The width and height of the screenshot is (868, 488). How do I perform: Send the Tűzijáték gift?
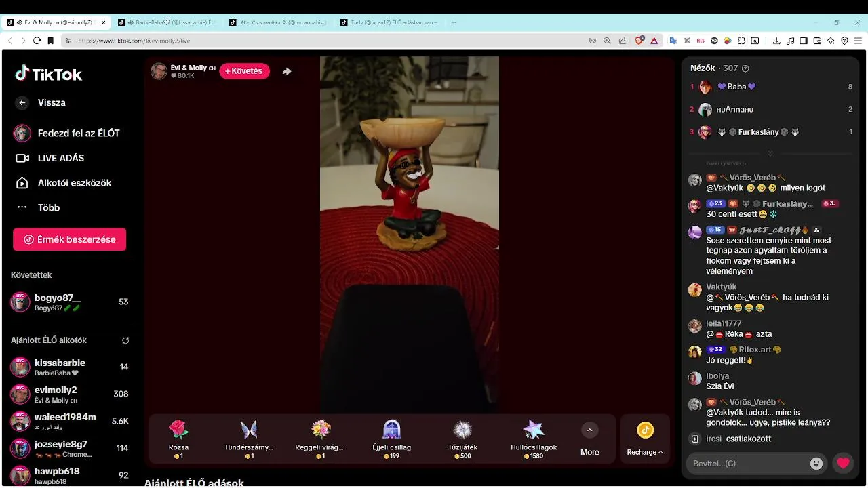pos(462,439)
